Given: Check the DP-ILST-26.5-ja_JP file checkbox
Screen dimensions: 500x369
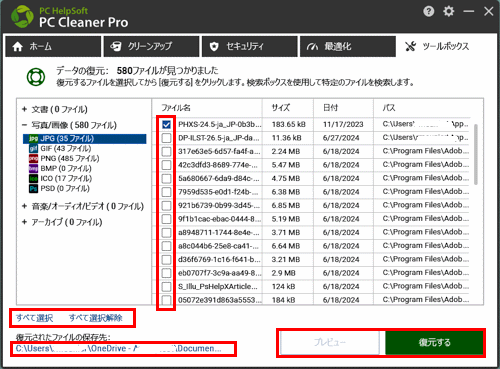Looking at the screenshot, I should (x=166, y=138).
